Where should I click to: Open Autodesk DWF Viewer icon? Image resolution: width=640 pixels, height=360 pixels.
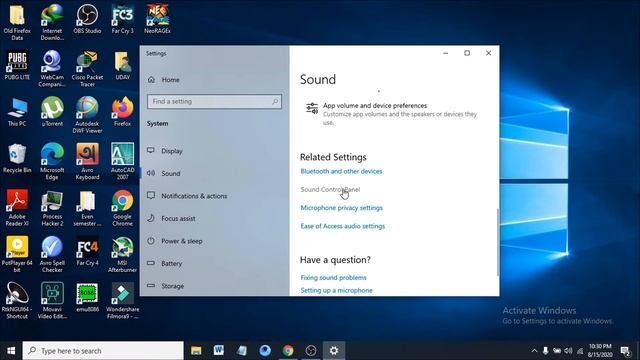(87, 115)
